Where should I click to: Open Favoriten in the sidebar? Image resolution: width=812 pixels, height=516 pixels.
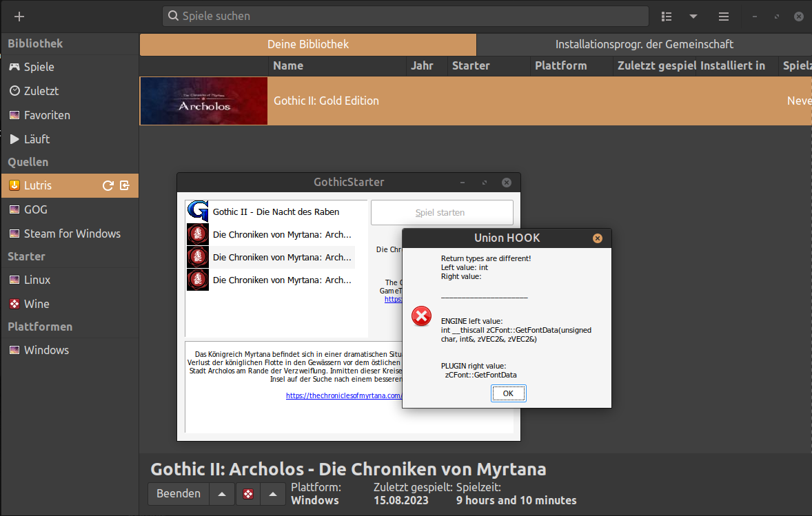pos(70,115)
